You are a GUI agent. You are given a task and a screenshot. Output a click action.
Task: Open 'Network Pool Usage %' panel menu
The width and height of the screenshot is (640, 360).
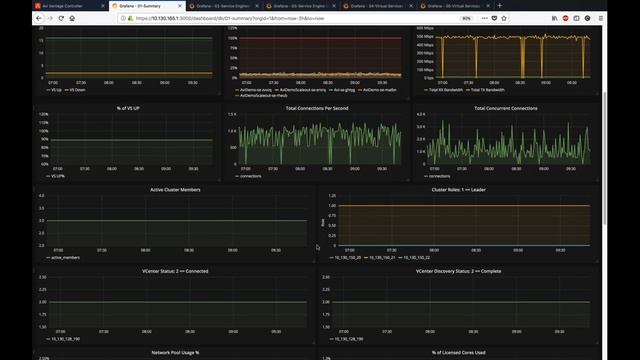tap(175, 353)
